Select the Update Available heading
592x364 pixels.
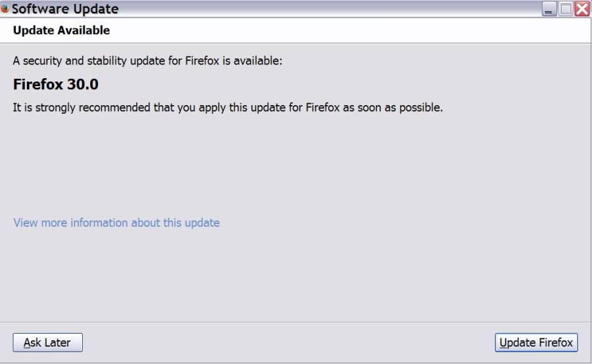click(x=61, y=30)
